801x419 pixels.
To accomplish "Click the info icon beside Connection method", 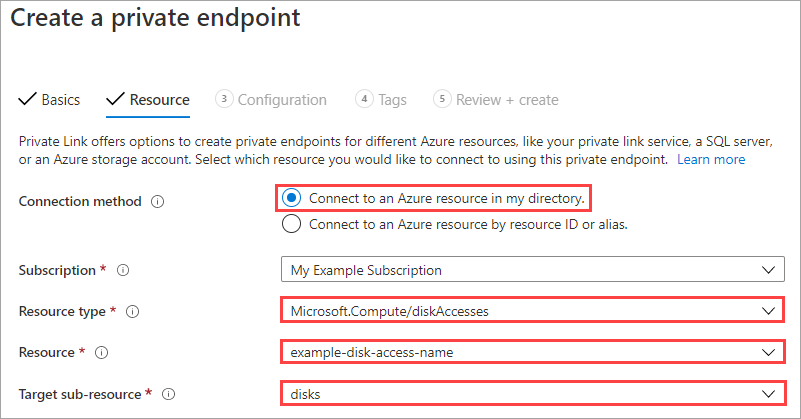I will tap(157, 201).
